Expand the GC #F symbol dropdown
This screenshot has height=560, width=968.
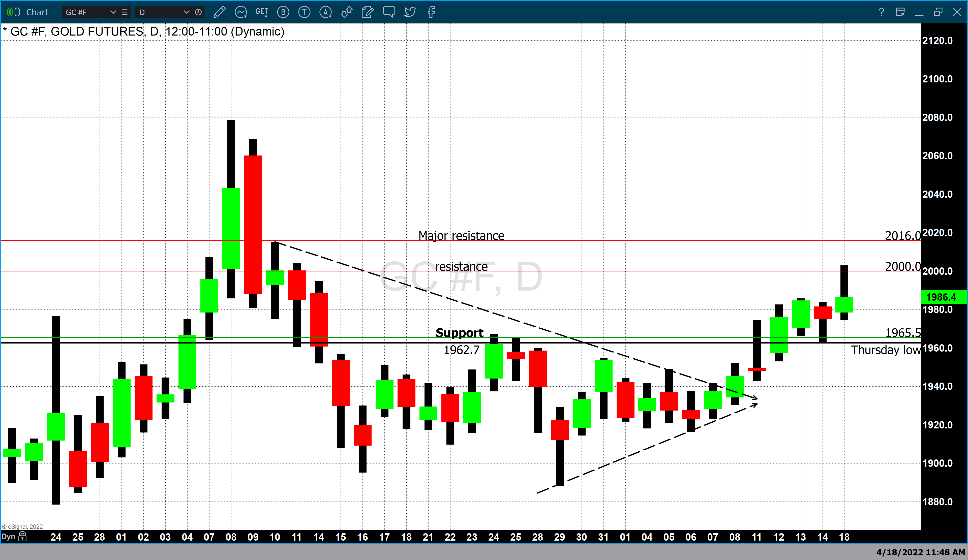113,12
